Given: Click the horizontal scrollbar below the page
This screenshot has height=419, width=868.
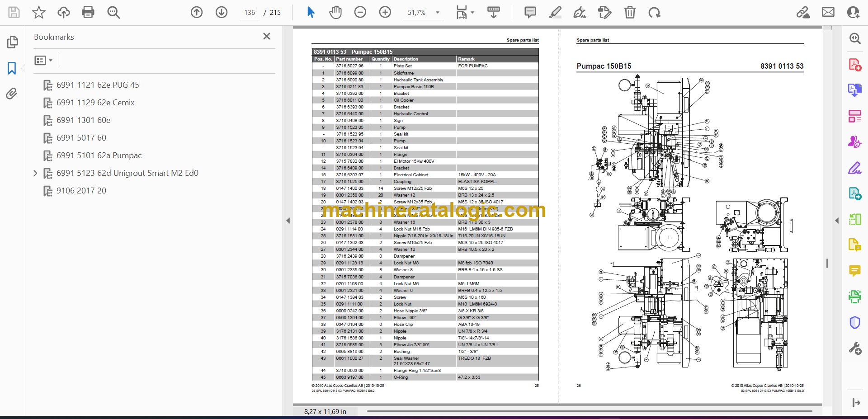Looking at the screenshot, I should [x=590, y=411].
